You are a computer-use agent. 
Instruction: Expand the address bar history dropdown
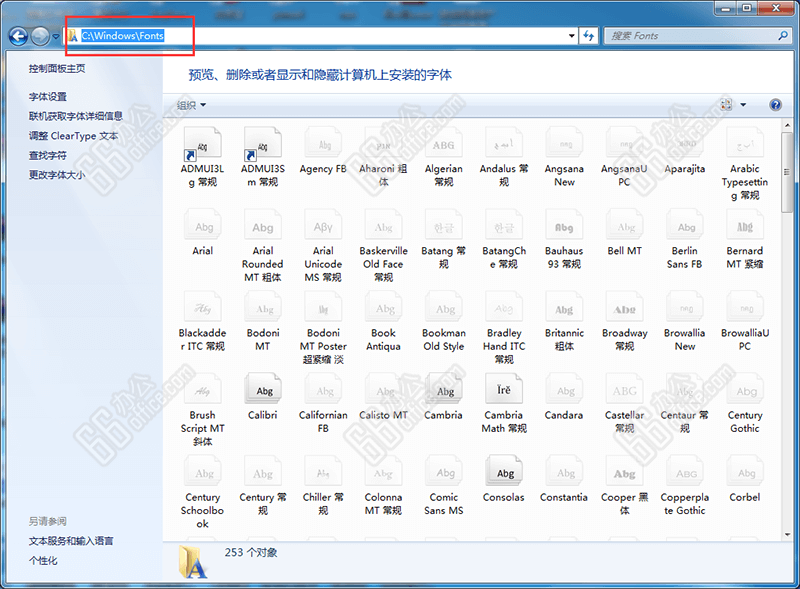pos(571,36)
